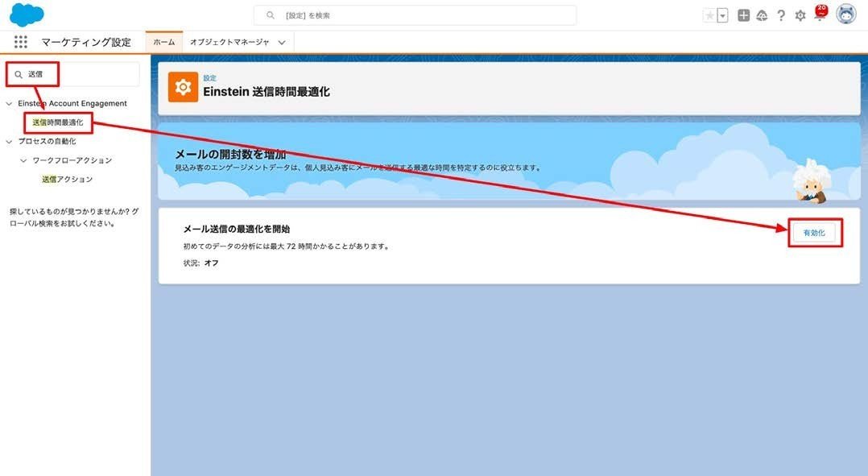
Task: Click the 状況: オフ status text
Action: (x=201, y=263)
